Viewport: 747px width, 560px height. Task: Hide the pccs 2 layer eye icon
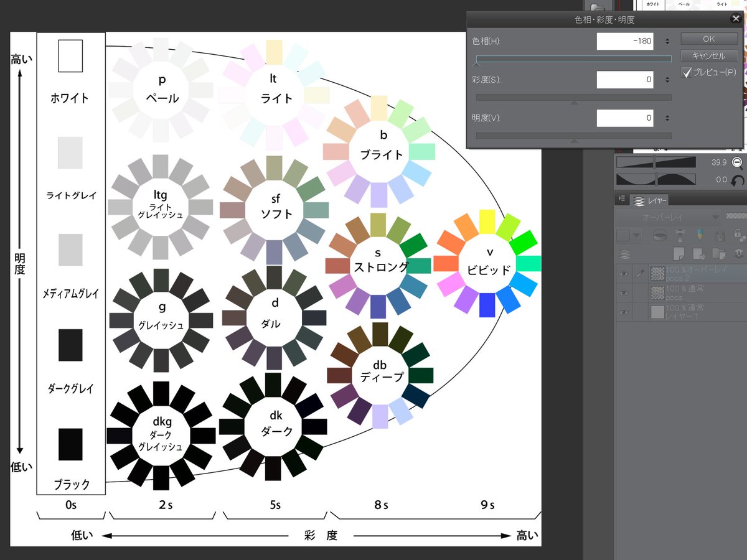coord(623,273)
